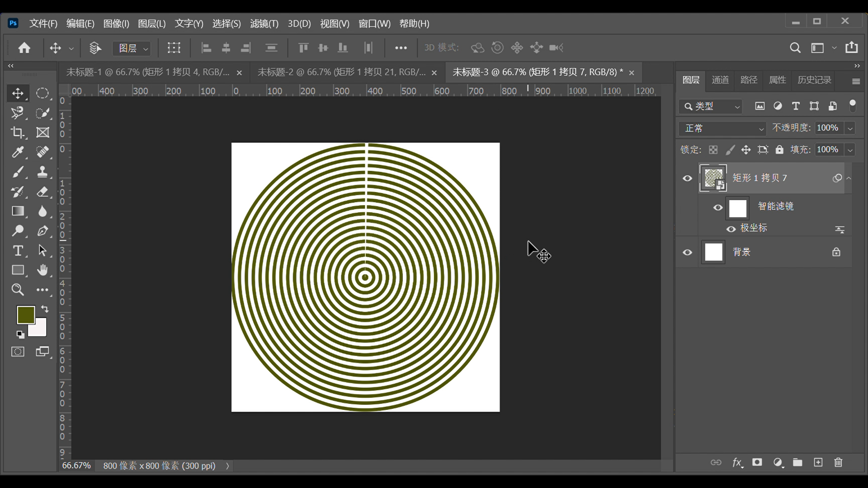Click the zoom percentage field 66.67%
This screenshot has height=488, width=868.
click(76, 466)
